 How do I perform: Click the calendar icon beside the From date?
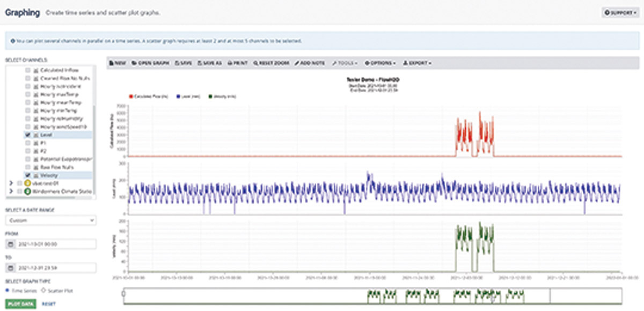coord(10,245)
